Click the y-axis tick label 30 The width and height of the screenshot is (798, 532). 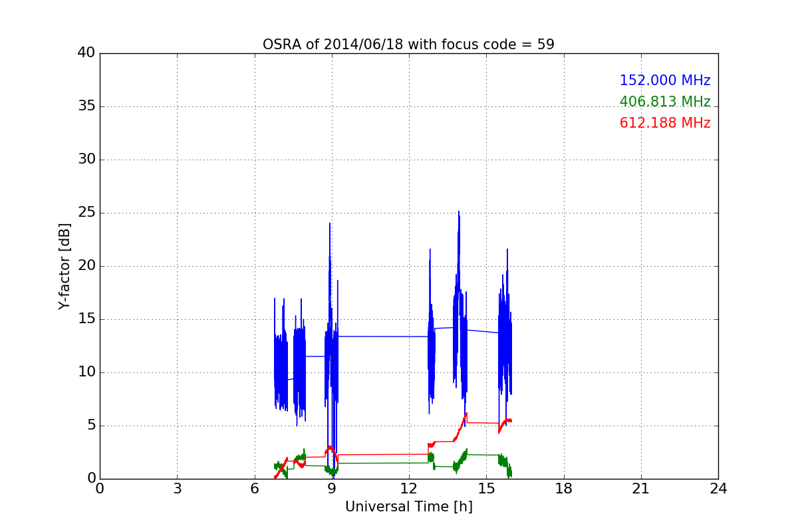click(x=86, y=160)
